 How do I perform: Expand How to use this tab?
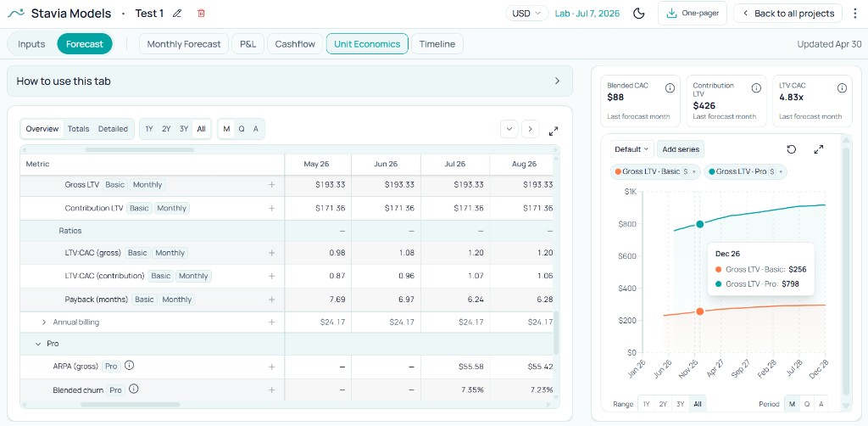290,81
